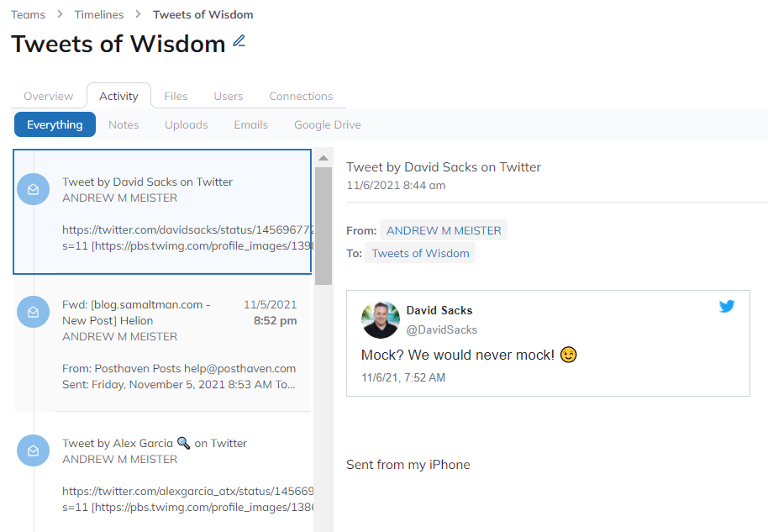This screenshot has height=532, width=768.
Task: Open the Tweet by Alex Garcia list item
Action: pyautogui.click(x=162, y=474)
